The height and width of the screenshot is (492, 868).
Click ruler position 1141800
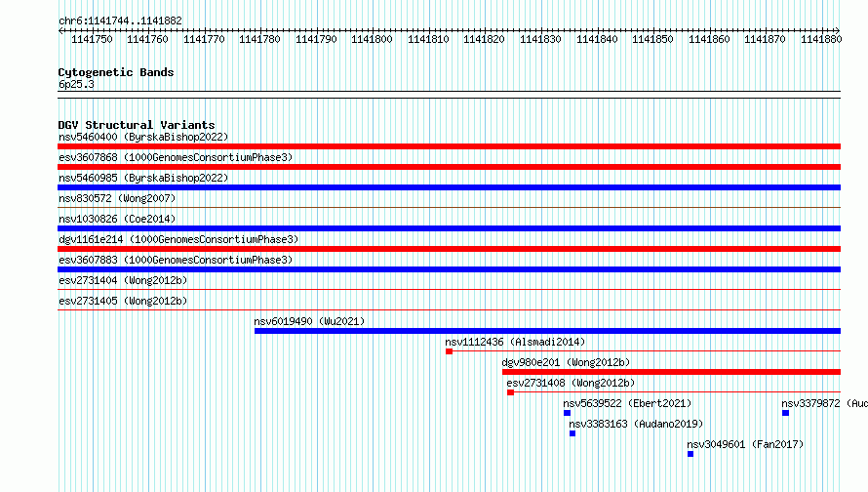[x=372, y=39]
